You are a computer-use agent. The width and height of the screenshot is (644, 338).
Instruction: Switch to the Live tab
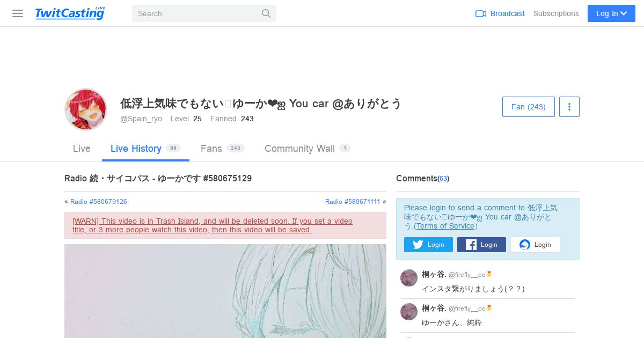[x=82, y=149]
